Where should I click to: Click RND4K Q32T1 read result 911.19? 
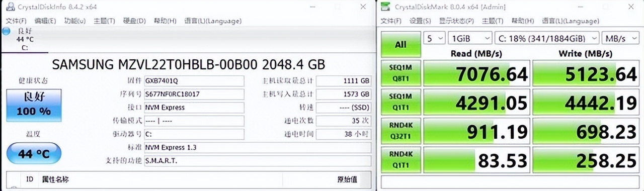[477, 131]
